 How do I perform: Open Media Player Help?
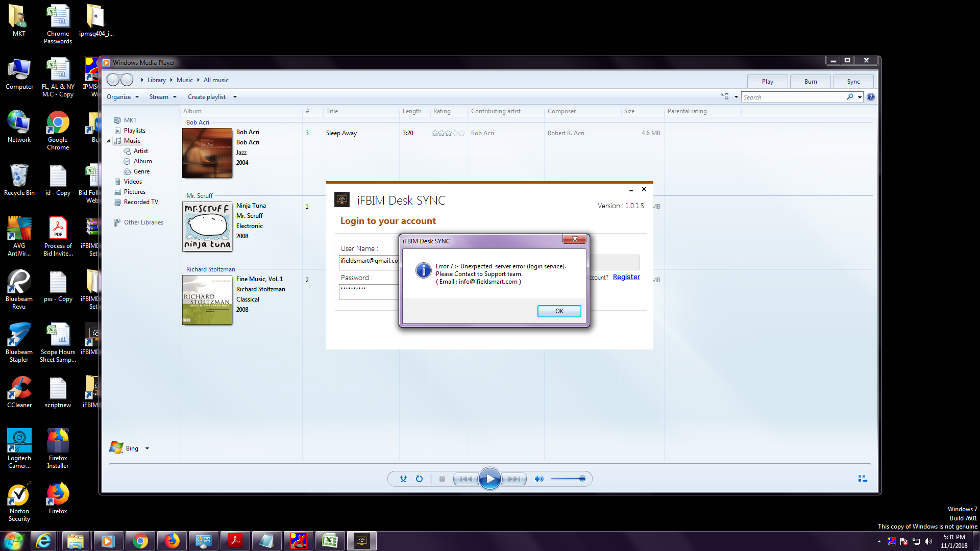point(871,97)
